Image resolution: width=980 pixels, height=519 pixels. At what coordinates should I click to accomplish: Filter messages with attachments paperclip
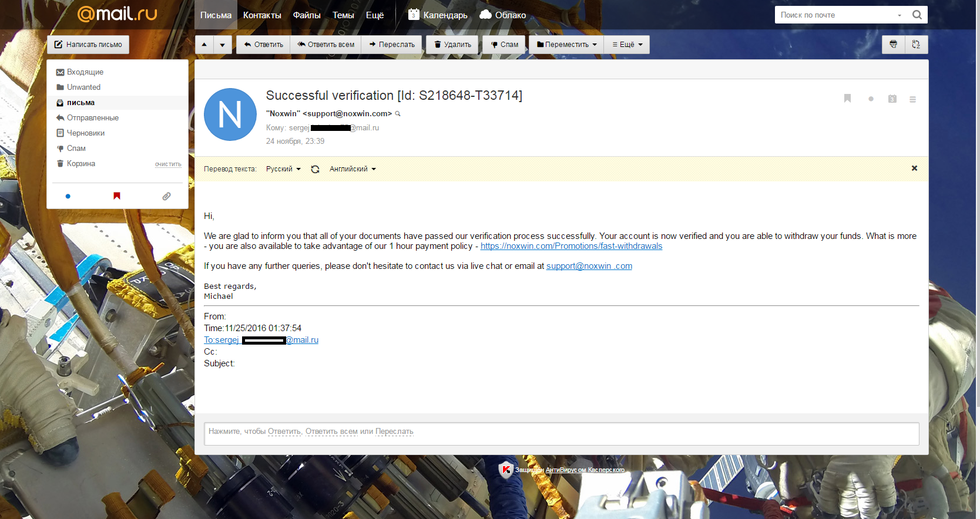pos(167,196)
